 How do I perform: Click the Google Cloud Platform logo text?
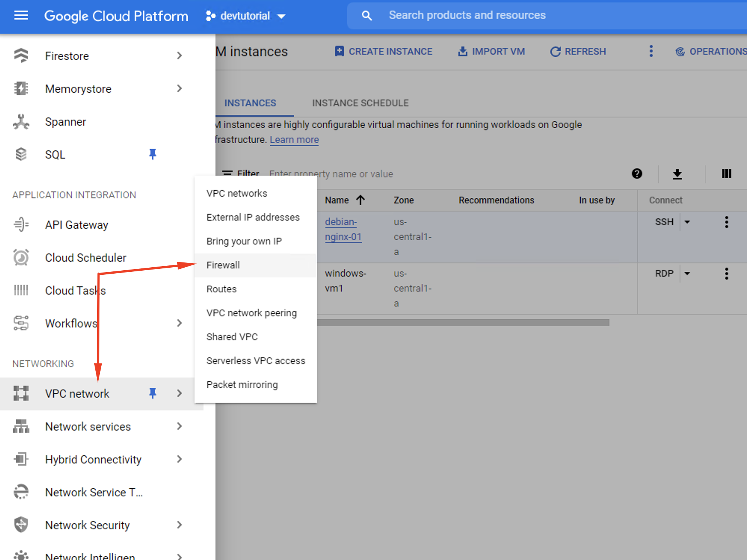(x=116, y=16)
